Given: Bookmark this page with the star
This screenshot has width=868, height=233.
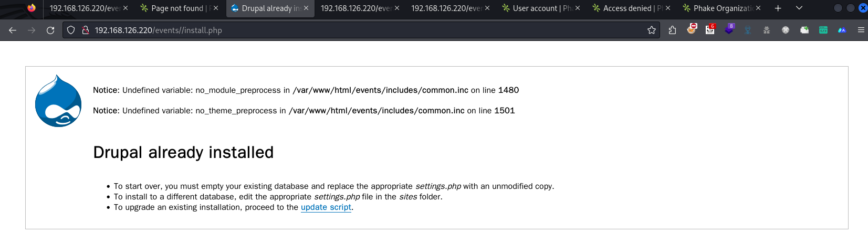Looking at the screenshot, I should pos(652,30).
